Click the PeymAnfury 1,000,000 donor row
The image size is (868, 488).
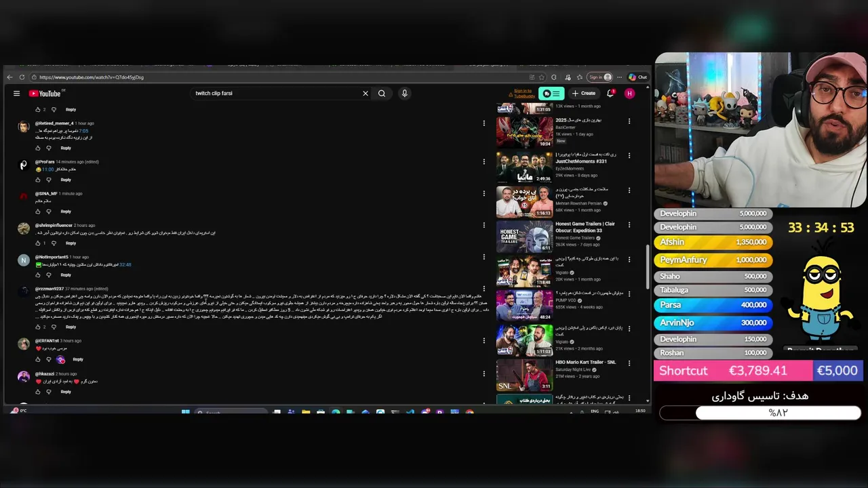[713, 260]
